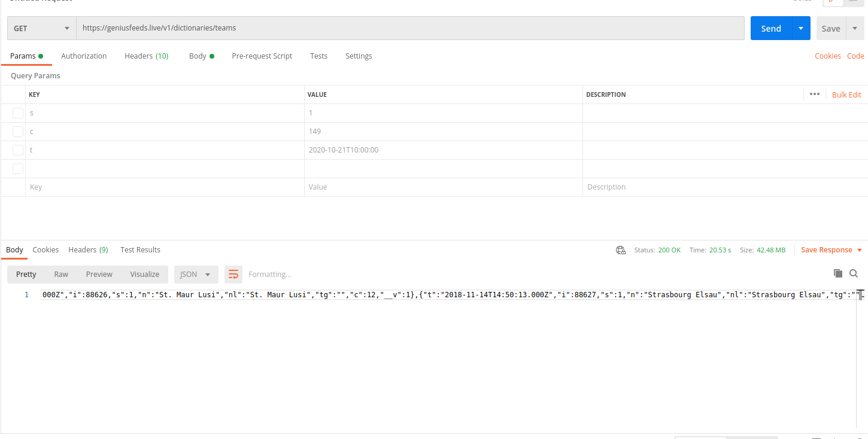This screenshot has width=868, height=439.
Task: Open Bulk Edit for query parameters
Action: coord(846,94)
